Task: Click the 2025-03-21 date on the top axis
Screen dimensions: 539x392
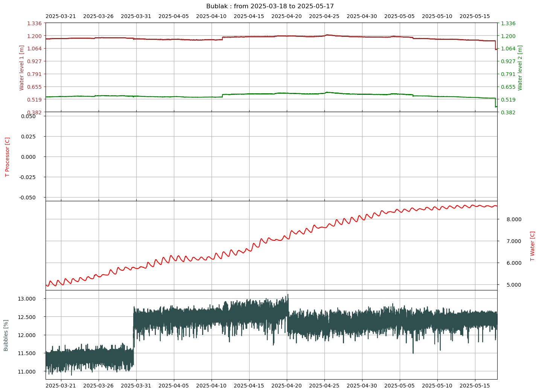Action: point(61,17)
